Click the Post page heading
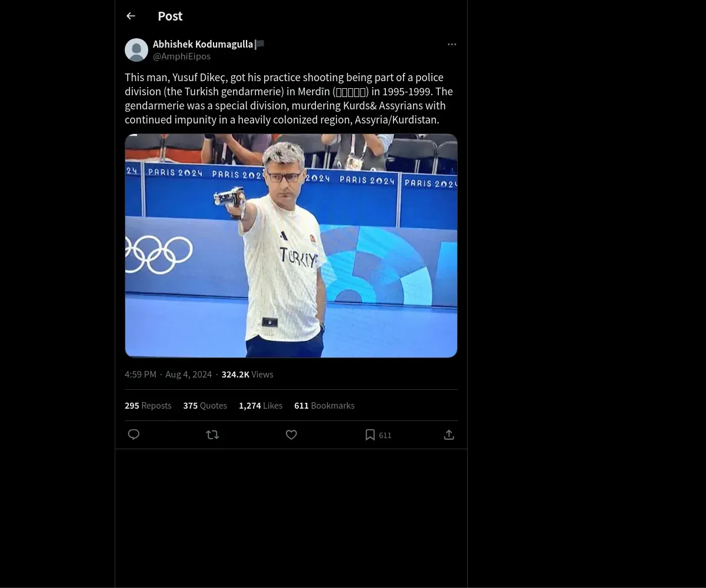Screen dimensions: 706x588 pos(170,16)
